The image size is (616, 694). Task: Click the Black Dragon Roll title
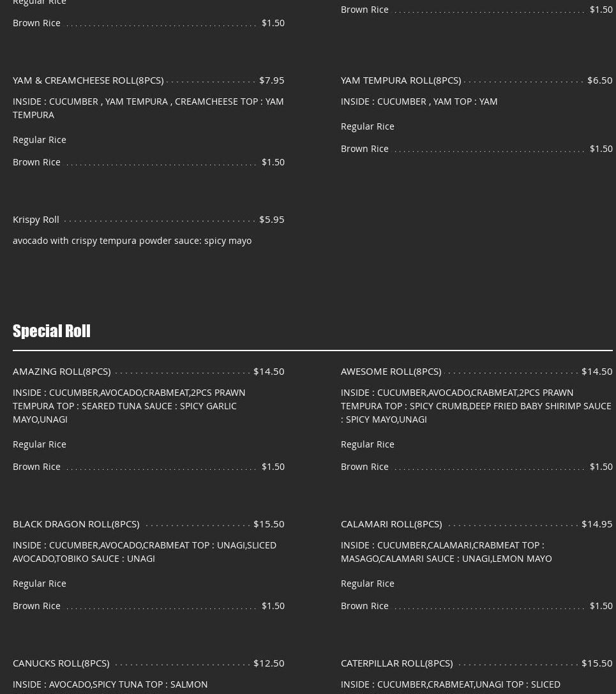76,524
